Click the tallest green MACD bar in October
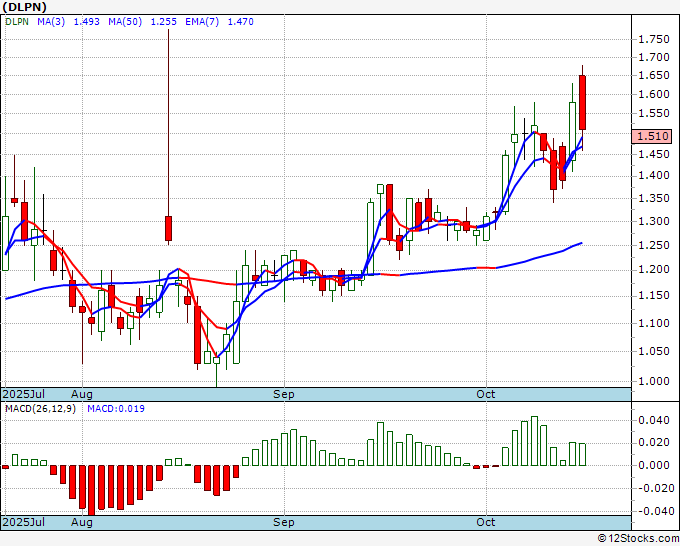This screenshot has width=680, height=546. point(534,441)
